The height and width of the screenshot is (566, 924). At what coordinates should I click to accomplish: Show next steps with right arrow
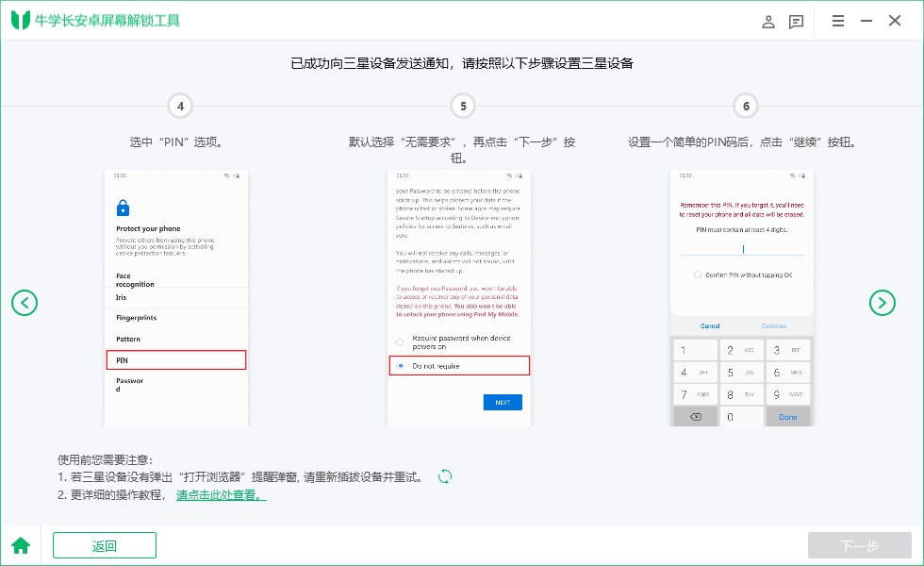pos(883,303)
